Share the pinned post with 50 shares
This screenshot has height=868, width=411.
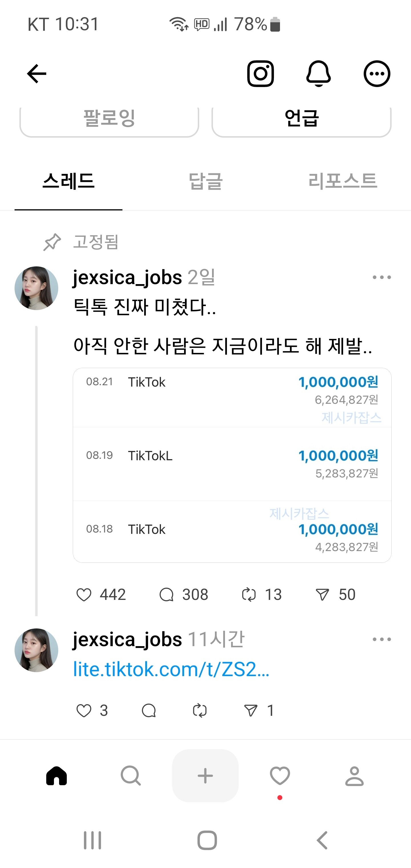(x=323, y=595)
